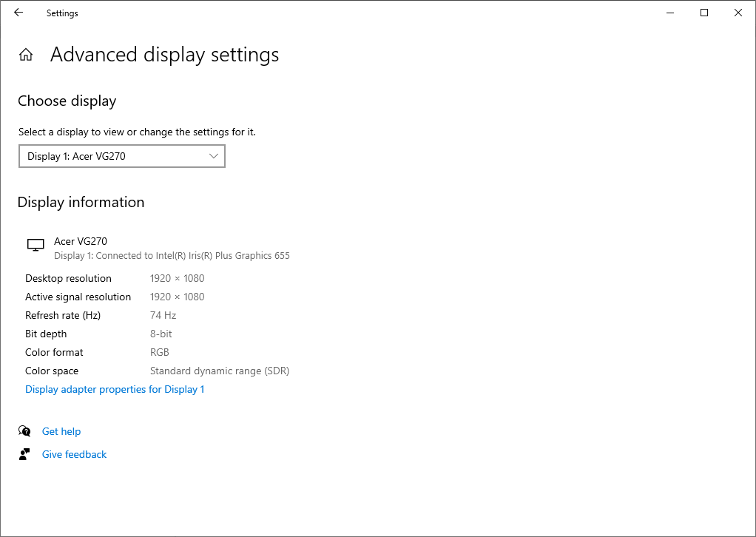
Task: Click the Bit depth label
Action: tap(46, 334)
